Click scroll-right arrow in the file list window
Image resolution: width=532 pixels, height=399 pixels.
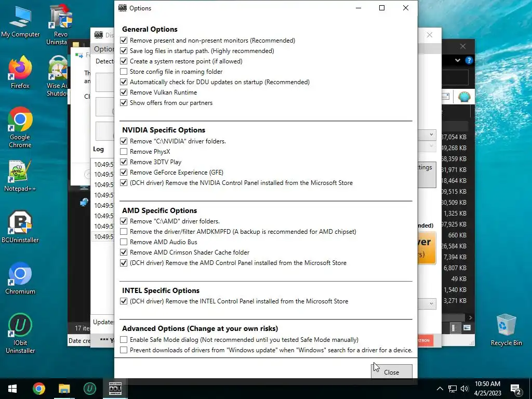click(x=471, y=317)
